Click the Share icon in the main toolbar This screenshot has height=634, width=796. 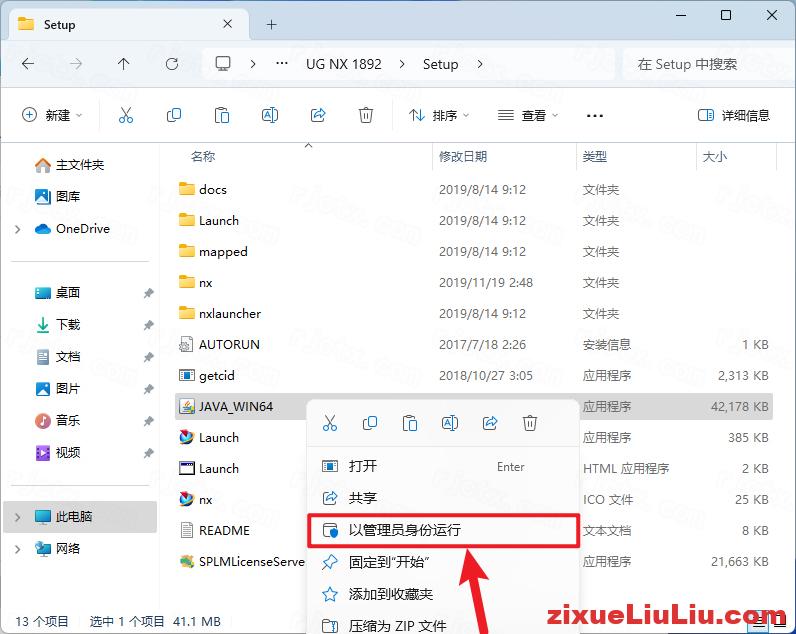(x=318, y=115)
